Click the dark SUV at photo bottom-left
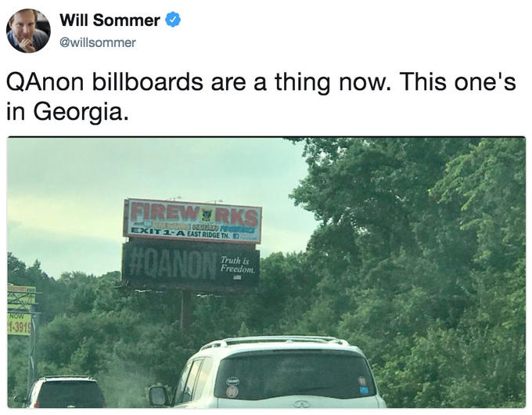This screenshot has height=415, width=532. click(x=65, y=392)
